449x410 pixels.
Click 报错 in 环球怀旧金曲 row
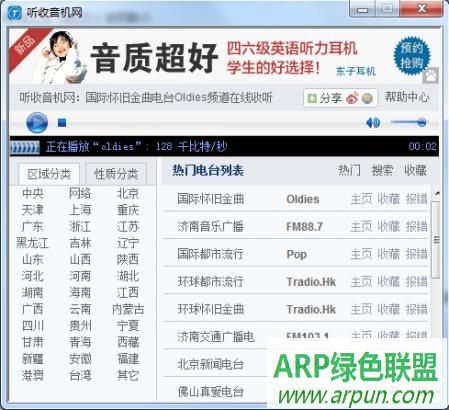point(416,309)
